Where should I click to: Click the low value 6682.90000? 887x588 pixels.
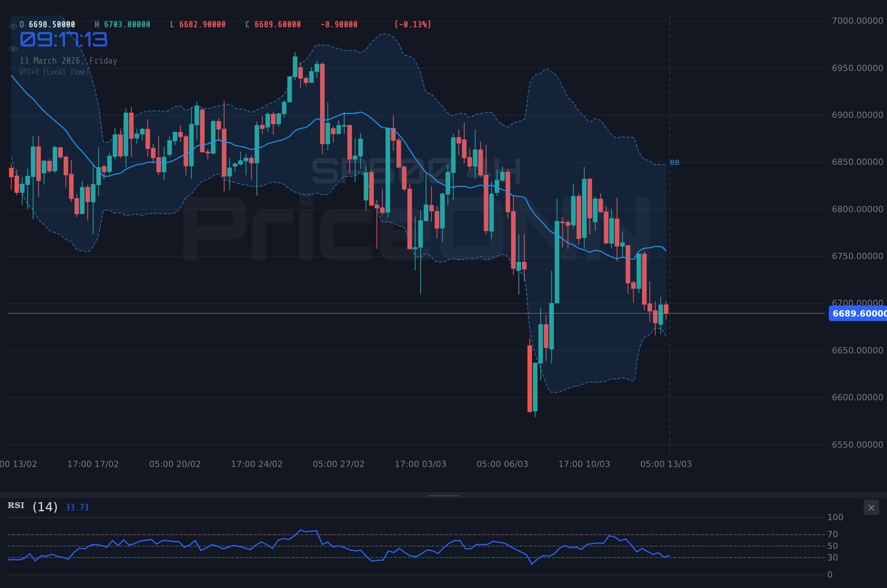(x=203, y=24)
